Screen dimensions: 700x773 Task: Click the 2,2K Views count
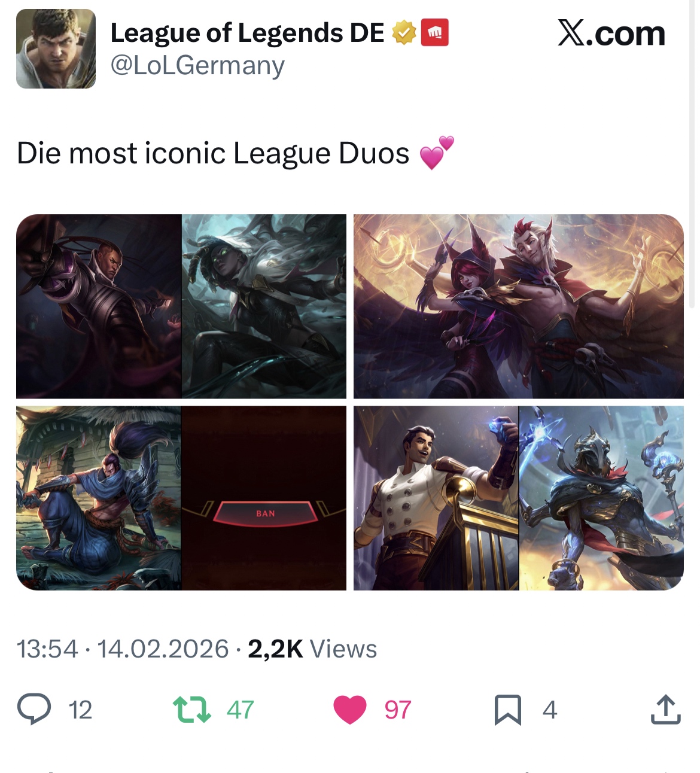(x=312, y=649)
